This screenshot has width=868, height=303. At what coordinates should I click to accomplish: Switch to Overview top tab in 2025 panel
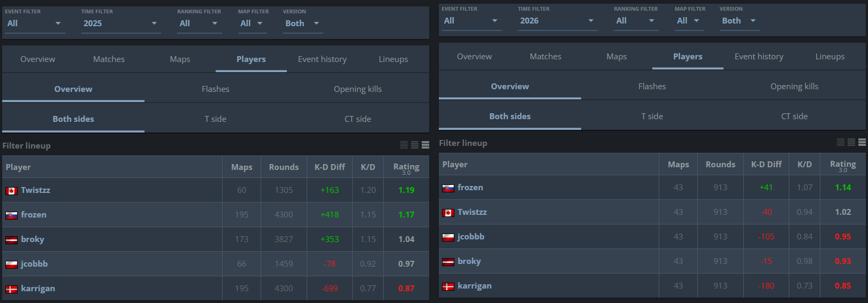(37, 59)
